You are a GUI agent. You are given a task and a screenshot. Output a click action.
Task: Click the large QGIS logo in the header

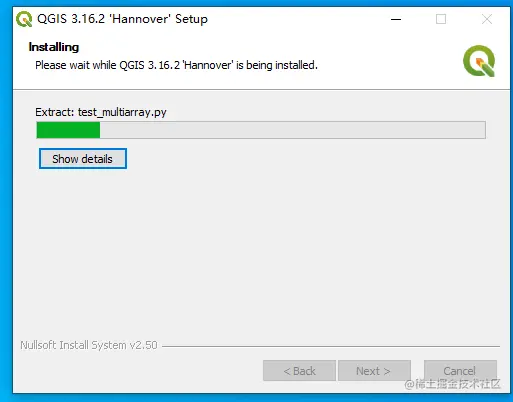[479, 61]
